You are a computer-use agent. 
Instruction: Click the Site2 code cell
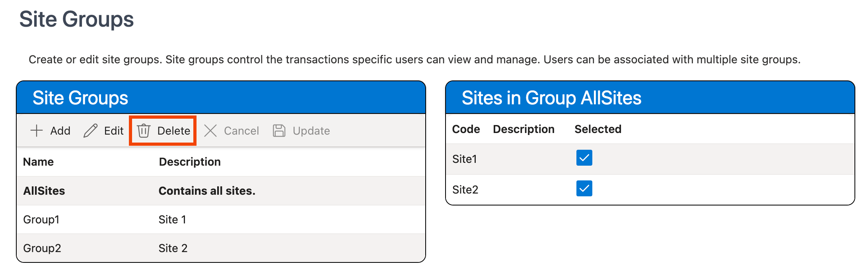click(465, 190)
